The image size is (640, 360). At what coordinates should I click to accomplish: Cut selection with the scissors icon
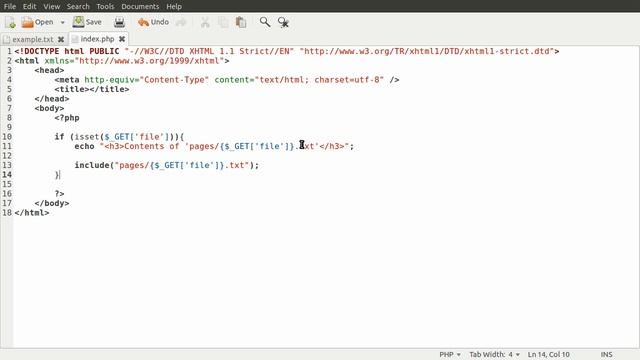[205, 22]
